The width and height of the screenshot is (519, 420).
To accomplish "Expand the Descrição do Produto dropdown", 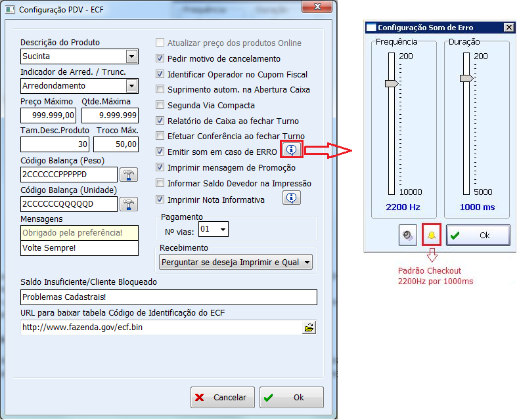I will [x=132, y=56].
